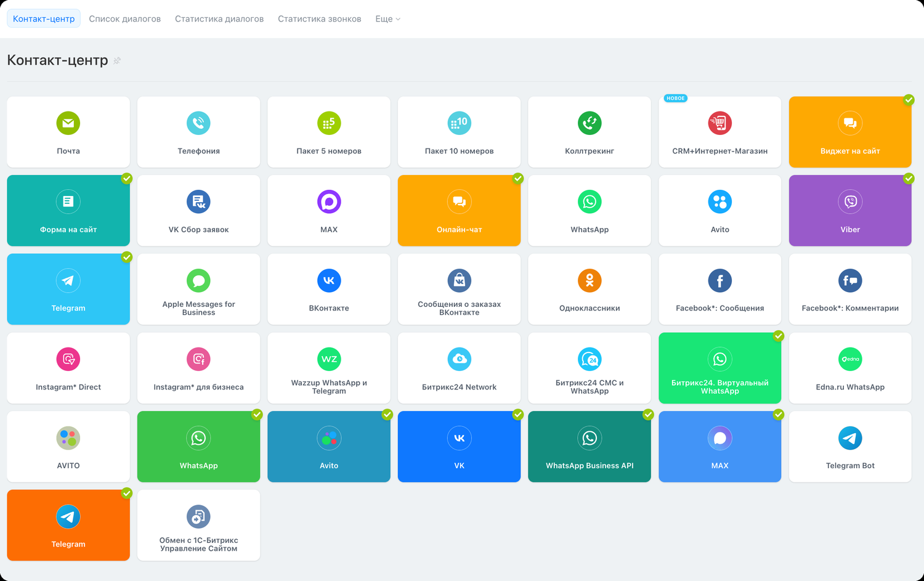Click the Битрикс24 Network cloud icon
Image resolution: width=924 pixels, height=581 pixels.
[x=459, y=359]
